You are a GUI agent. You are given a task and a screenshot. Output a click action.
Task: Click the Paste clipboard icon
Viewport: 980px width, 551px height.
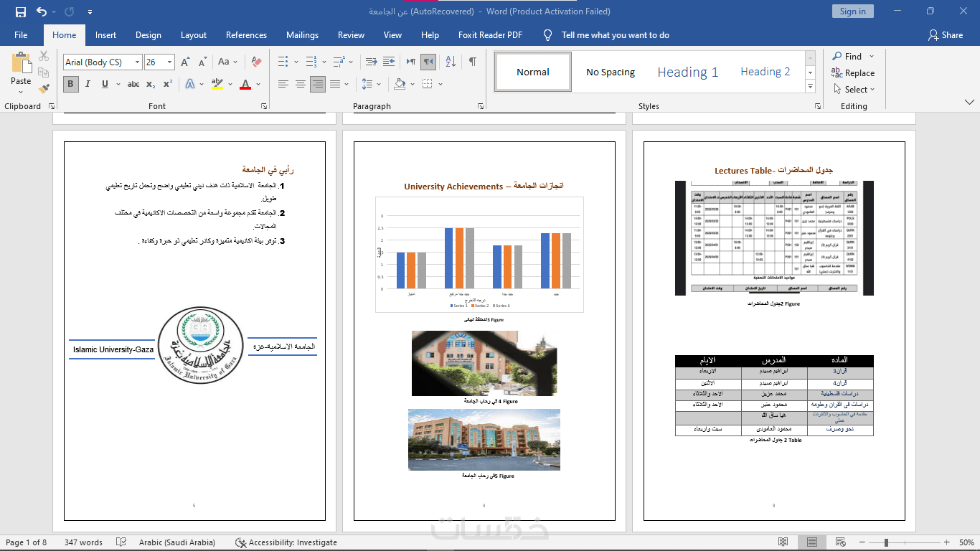(x=21, y=63)
